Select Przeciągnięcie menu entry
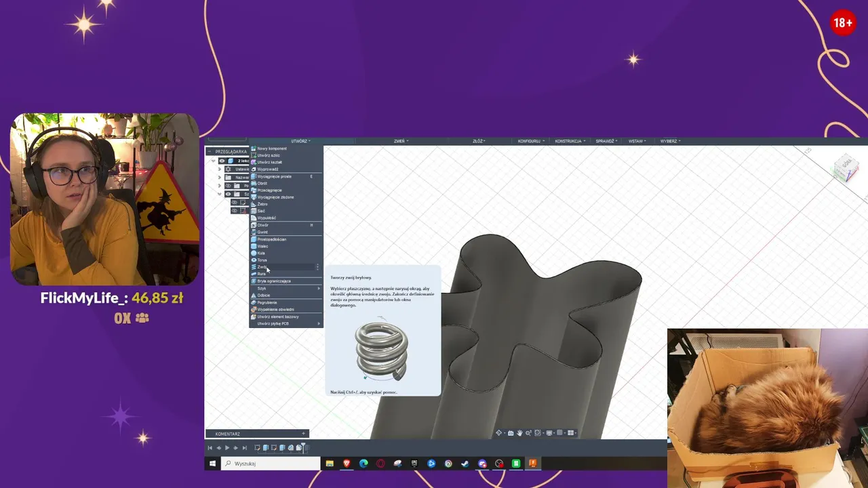The width and height of the screenshot is (868, 488). [286, 190]
